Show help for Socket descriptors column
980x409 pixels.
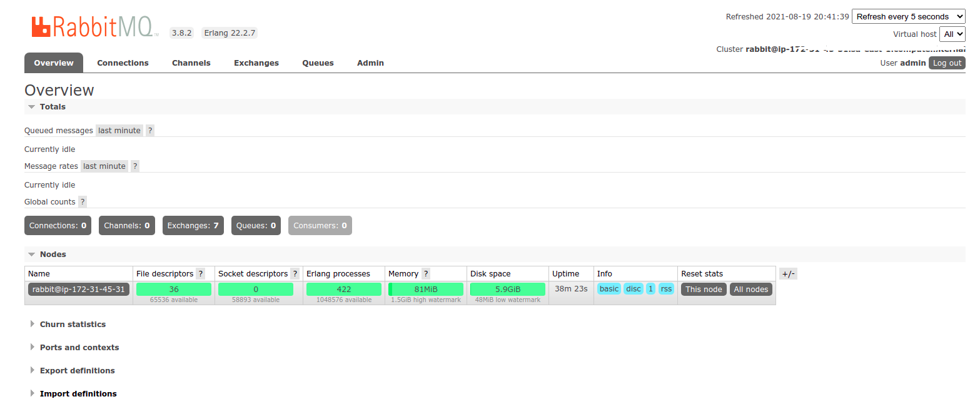(295, 274)
